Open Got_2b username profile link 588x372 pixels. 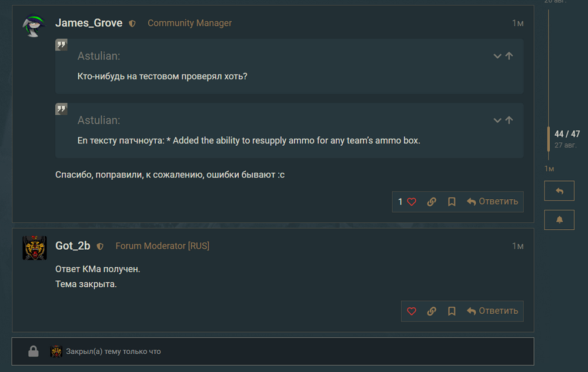73,246
